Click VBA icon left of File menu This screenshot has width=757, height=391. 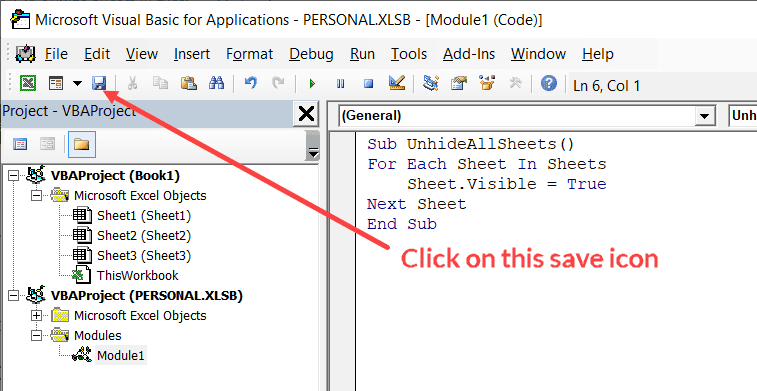point(25,54)
